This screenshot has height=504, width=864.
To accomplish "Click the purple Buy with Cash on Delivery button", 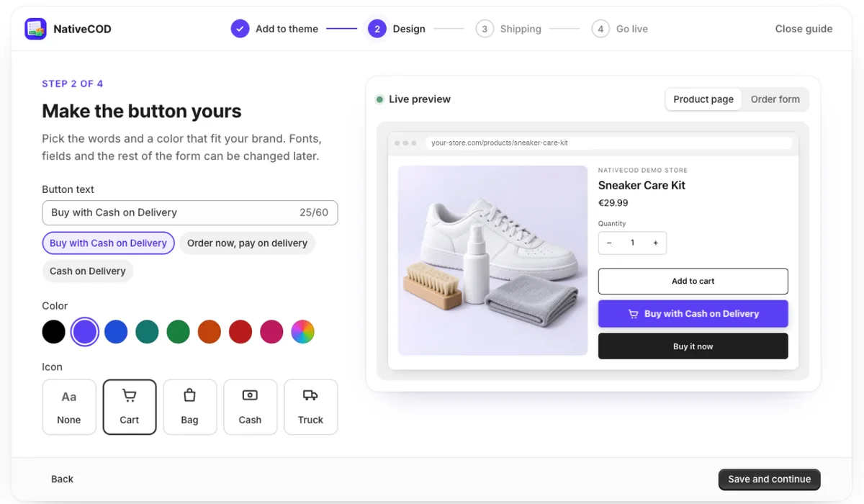I will coord(693,314).
